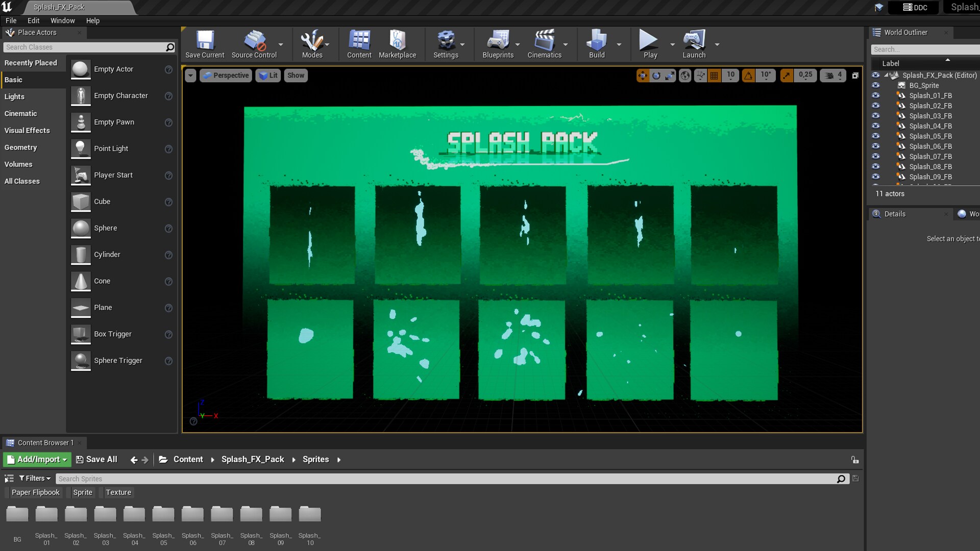
Task: Click the Cinematics toolbar icon
Action: [x=544, y=44]
